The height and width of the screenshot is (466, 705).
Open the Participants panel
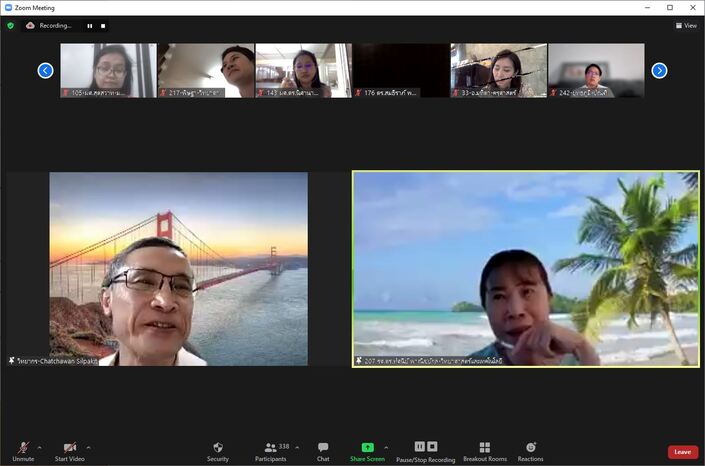(270, 449)
